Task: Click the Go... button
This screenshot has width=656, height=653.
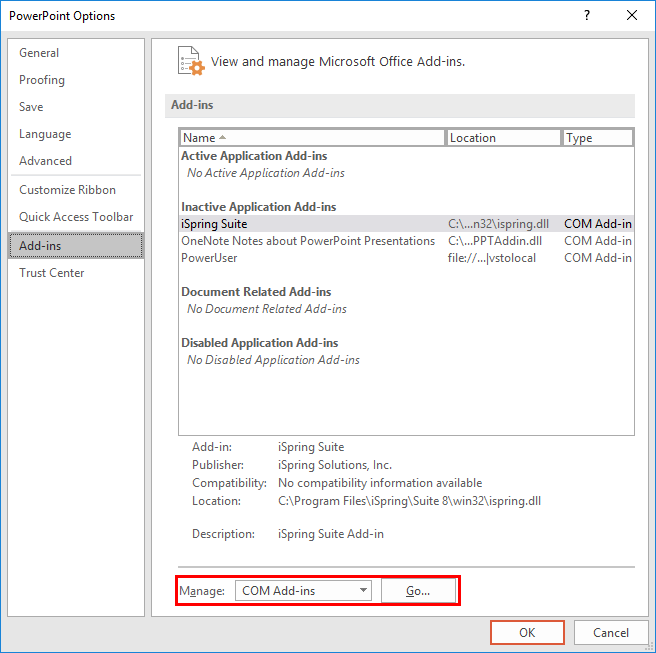Action: click(418, 590)
